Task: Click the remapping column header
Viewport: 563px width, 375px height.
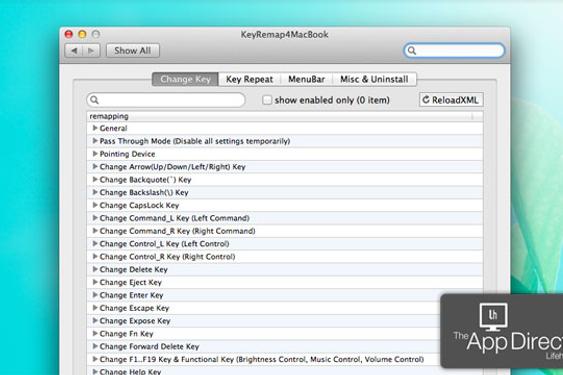Action: pyautogui.click(x=285, y=116)
